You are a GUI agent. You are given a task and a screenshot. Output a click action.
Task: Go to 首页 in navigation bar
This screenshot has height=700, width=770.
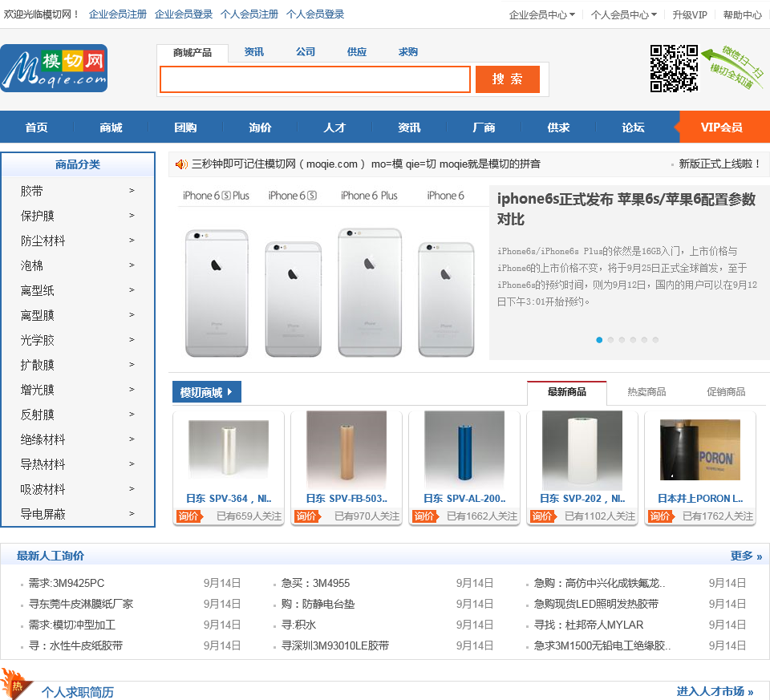37,127
